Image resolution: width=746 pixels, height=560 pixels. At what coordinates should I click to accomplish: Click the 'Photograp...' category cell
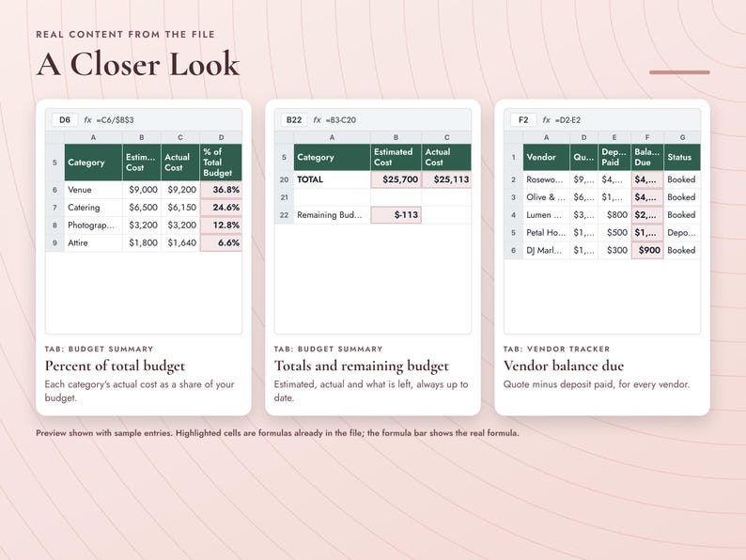pos(93,226)
